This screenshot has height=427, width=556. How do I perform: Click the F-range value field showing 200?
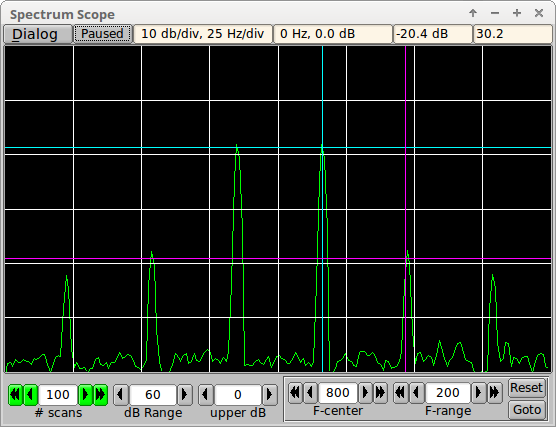pos(448,393)
